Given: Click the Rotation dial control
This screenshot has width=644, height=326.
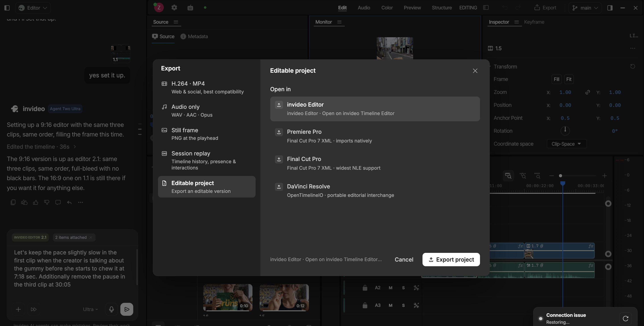Looking at the screenshot, I should tap(565, 131).
